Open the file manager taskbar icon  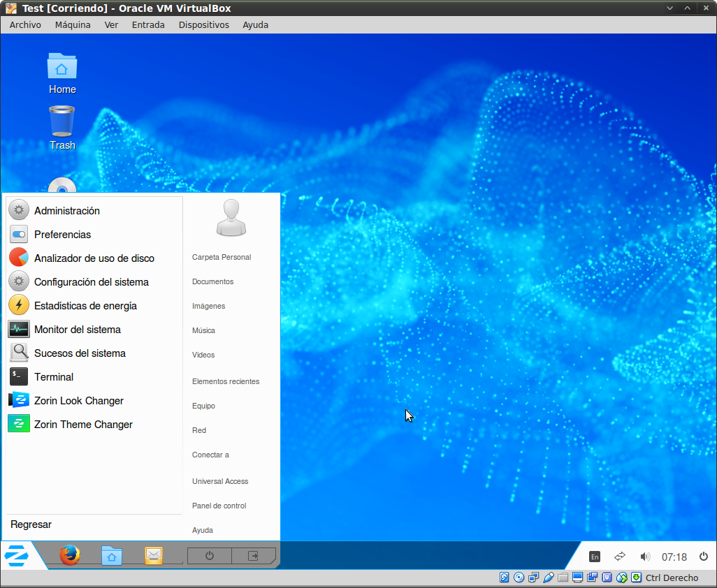[112, 556]
